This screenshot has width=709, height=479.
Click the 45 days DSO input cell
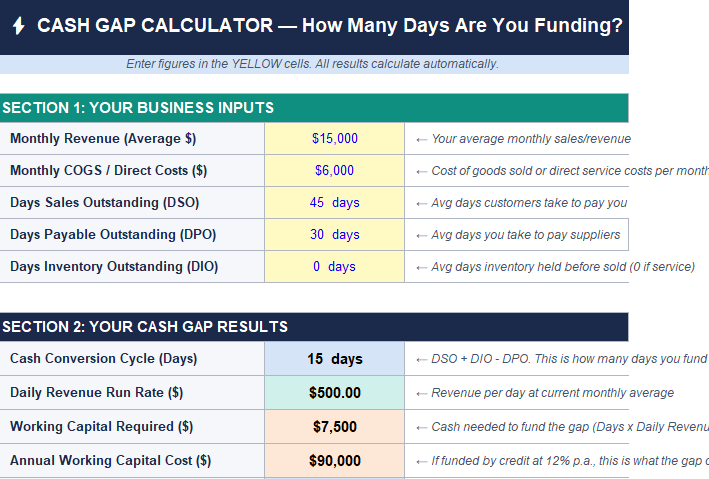(334, 203)
